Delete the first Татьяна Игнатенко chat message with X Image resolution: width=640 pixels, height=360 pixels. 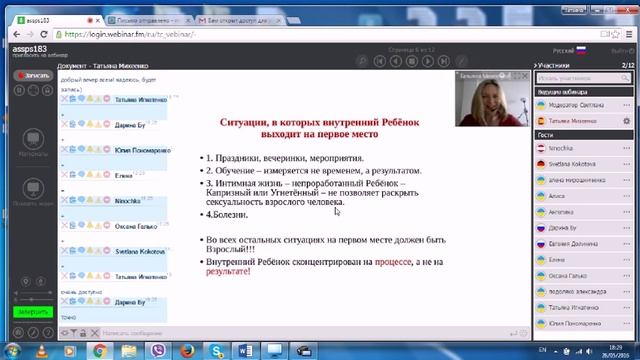click(64, 99)
